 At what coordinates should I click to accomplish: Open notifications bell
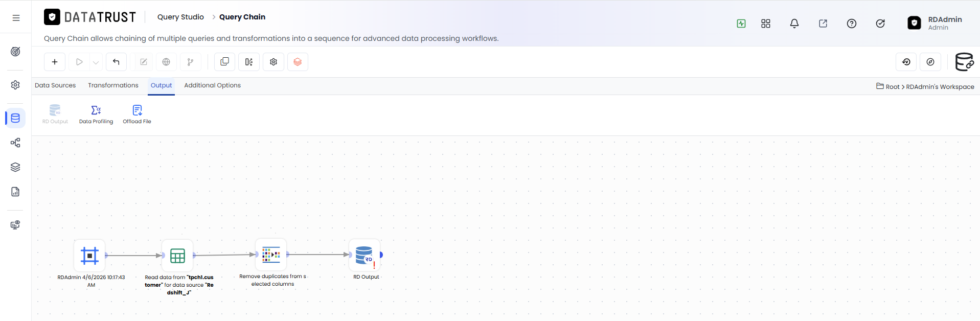tap(794, 24)
